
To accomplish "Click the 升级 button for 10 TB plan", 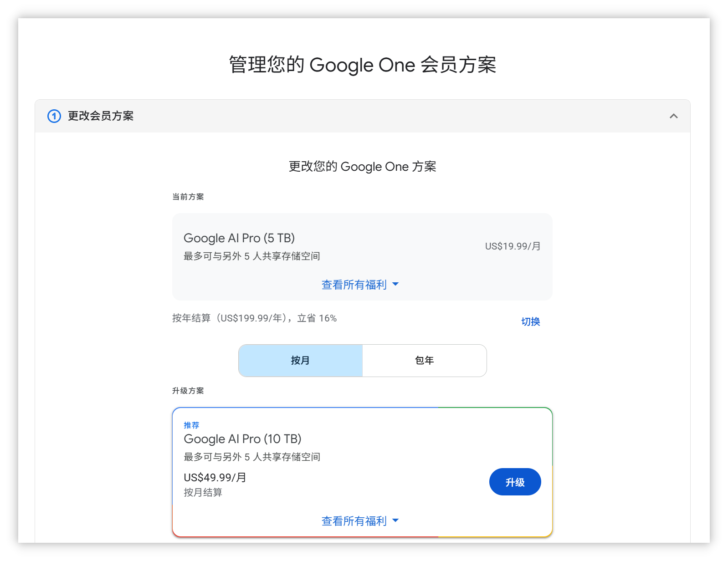I will 515,482.
